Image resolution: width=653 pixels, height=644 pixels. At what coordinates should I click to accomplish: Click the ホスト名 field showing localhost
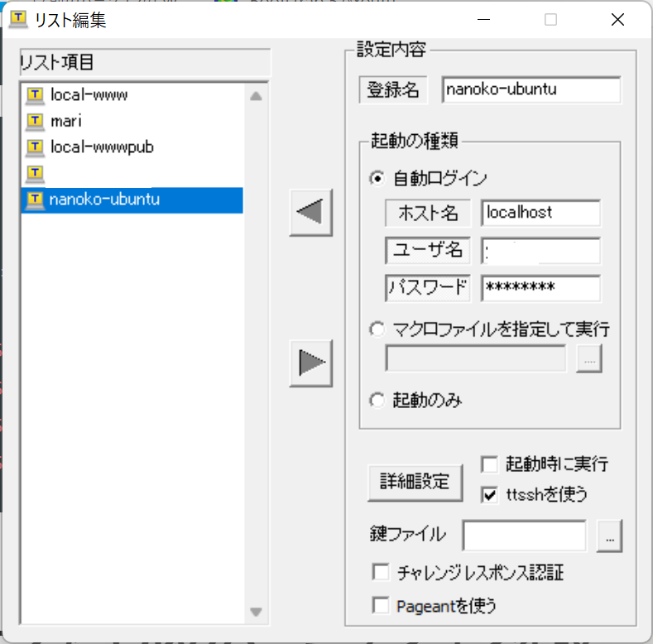pos(540,213)
